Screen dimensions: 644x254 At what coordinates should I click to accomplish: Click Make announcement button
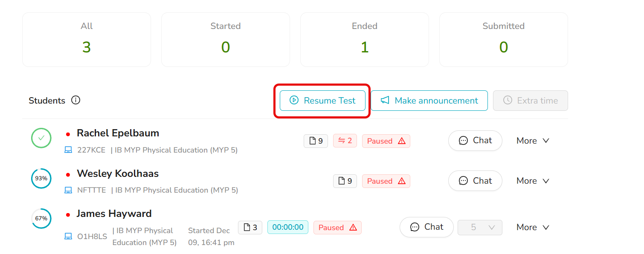point(429,101)
